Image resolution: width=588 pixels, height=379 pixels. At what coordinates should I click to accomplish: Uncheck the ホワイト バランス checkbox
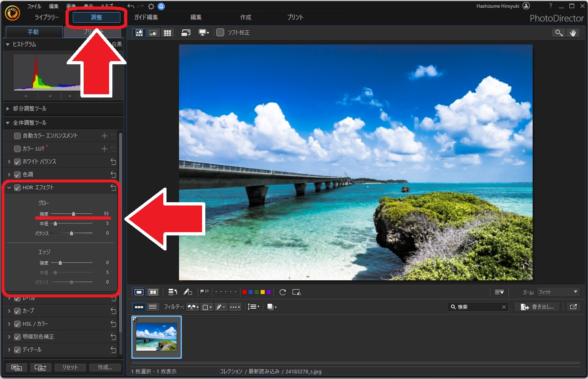(17, 162)
